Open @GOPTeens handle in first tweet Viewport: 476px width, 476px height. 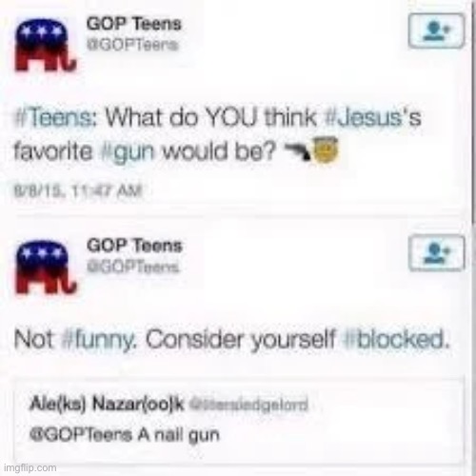tap(132, 45)
